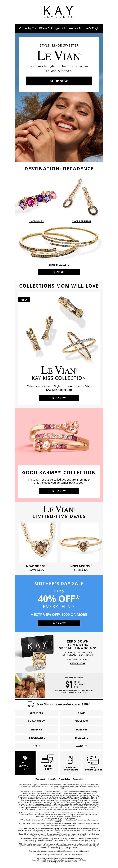Viewport: 118px width, 868px height.
Task: Click Shop Now in the Le Vian hero banner
Action: [59, 81]
